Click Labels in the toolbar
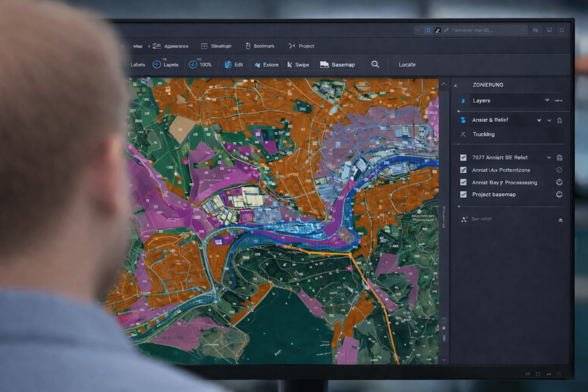 [x=138, y=65]
